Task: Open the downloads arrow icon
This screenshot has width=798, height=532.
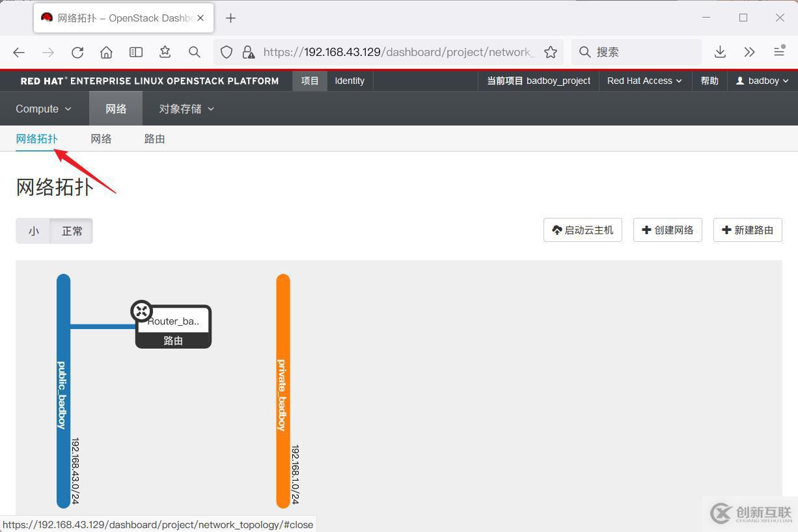Action: (720, 52)
